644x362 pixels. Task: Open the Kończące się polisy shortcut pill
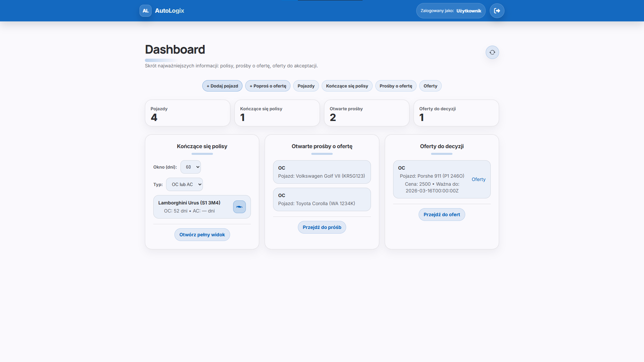pyautogui.click(x=347, y=86)
